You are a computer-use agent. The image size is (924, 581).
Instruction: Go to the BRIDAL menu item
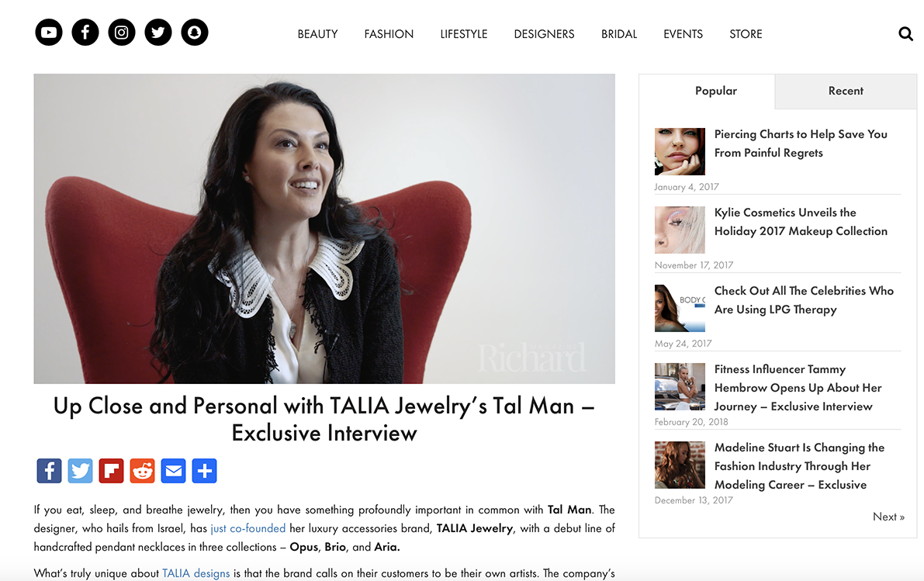[619, 34]
